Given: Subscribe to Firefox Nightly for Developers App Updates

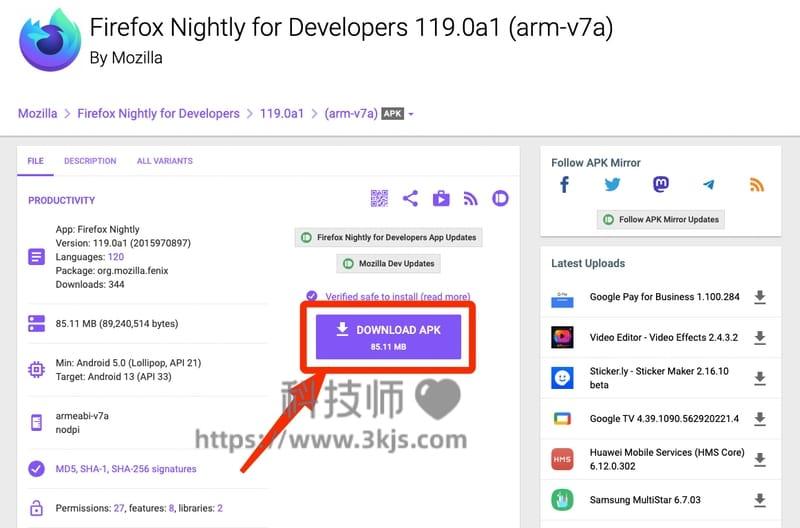Looking at the screenshot, I should [388, 237].
